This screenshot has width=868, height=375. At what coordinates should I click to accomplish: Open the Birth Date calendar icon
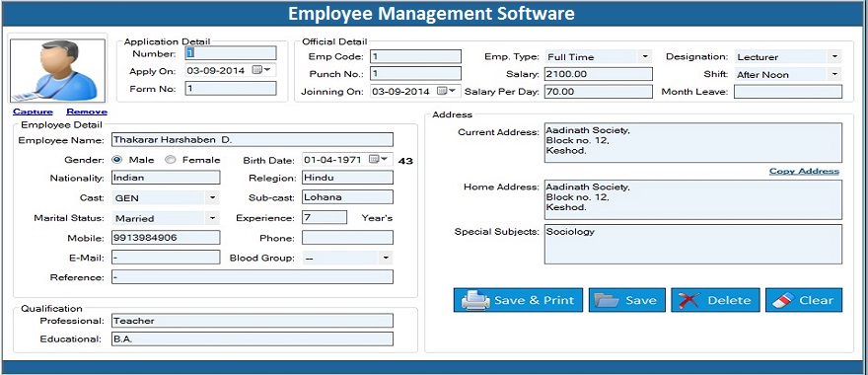pos(374,160)
